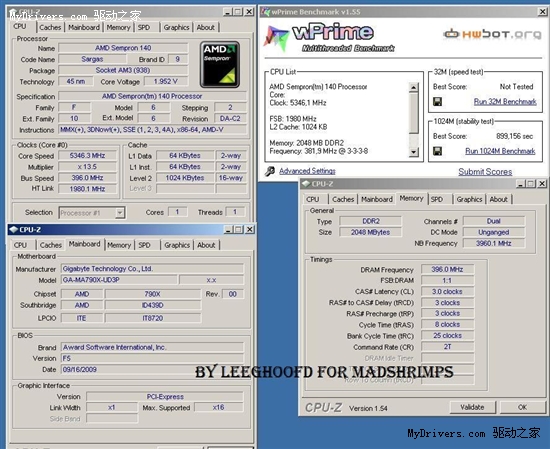Click the Bank Cycle Time 25 clocks value
This screenshot has width=550, height=449.
[x=447, y=335]
